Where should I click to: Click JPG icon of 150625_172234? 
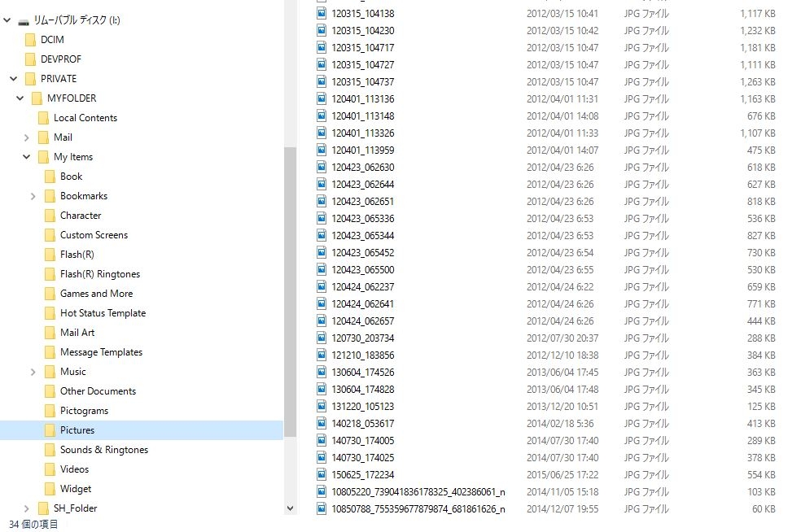click(322, 474)
